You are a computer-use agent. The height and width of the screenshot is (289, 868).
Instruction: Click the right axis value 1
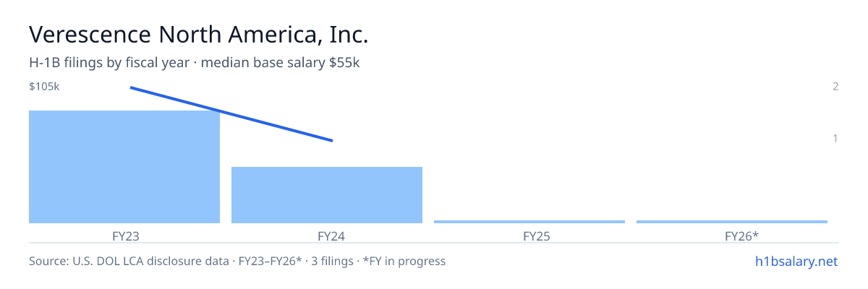835,138
